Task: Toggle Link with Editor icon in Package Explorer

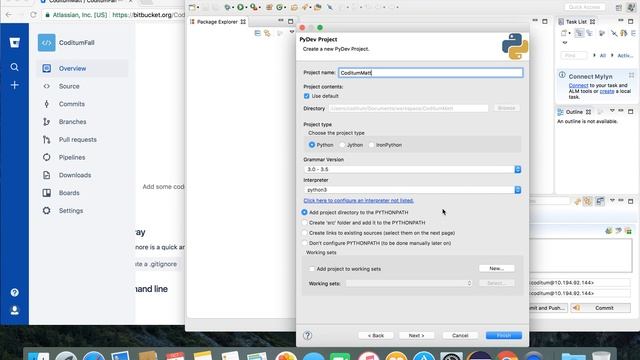Action: click(x=267, y=33)
